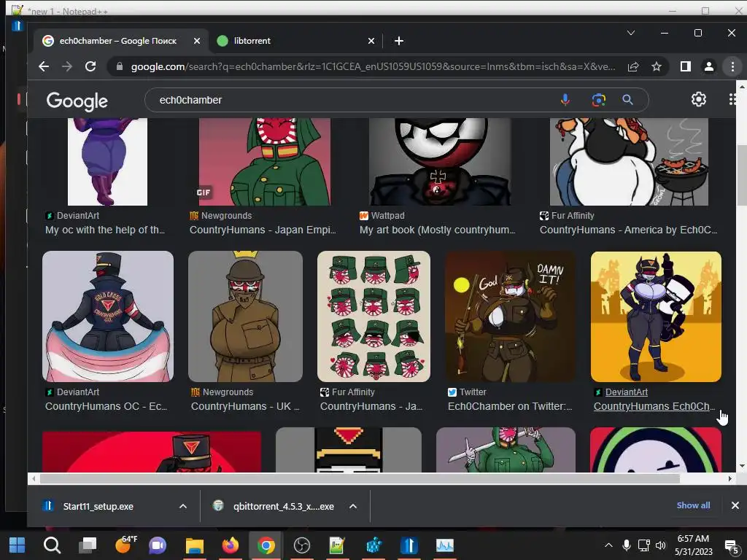The width and height of the screenshot is (747, 560).
Task: Share this page from address bar
Action: (633, 66)
